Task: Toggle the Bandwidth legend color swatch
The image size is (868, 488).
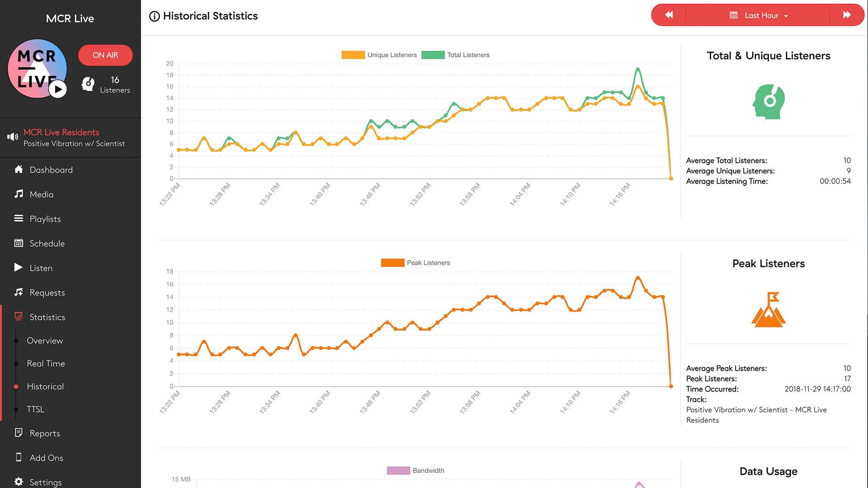Action: [398, 471]
